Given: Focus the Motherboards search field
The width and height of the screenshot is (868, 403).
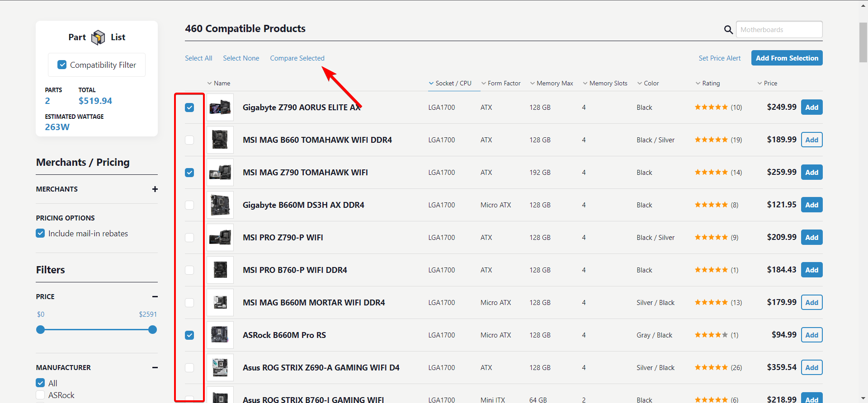Looking at the screenshot, I should tap(779, 30).
